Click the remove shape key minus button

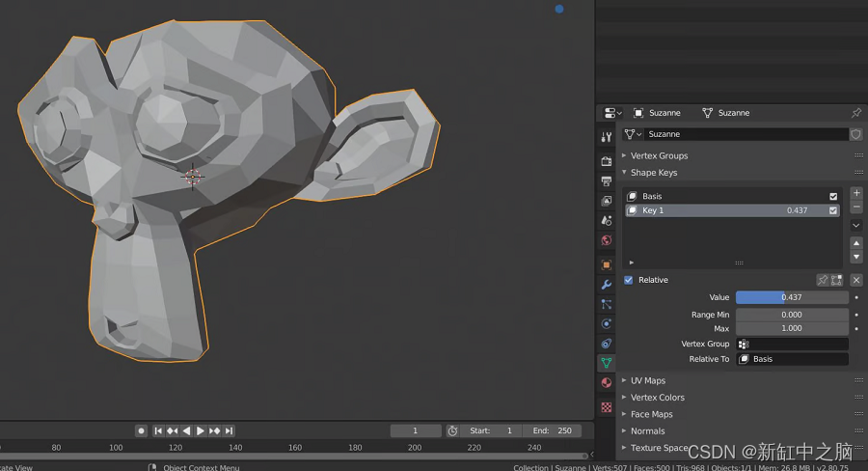click(x=856, y=207)
